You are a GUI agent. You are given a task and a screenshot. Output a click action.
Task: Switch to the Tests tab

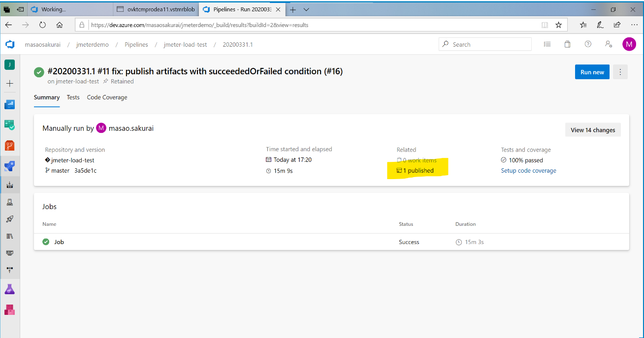[73, 97]
